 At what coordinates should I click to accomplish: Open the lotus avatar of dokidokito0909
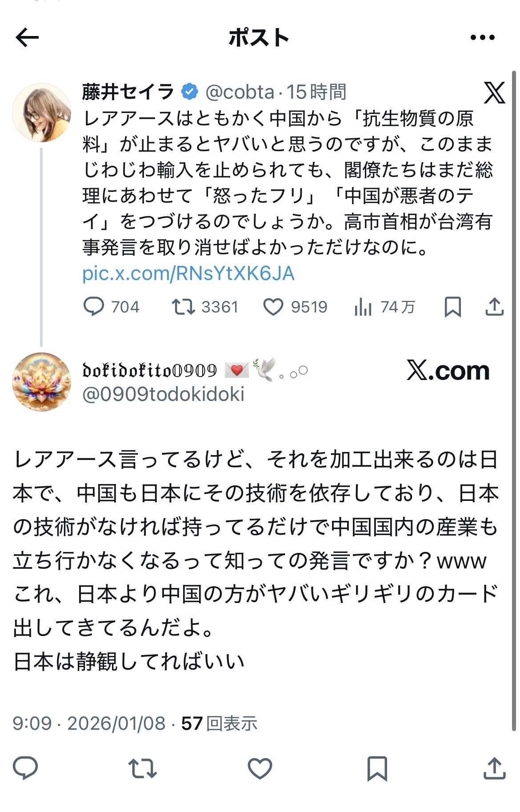(x=42, y=382)
